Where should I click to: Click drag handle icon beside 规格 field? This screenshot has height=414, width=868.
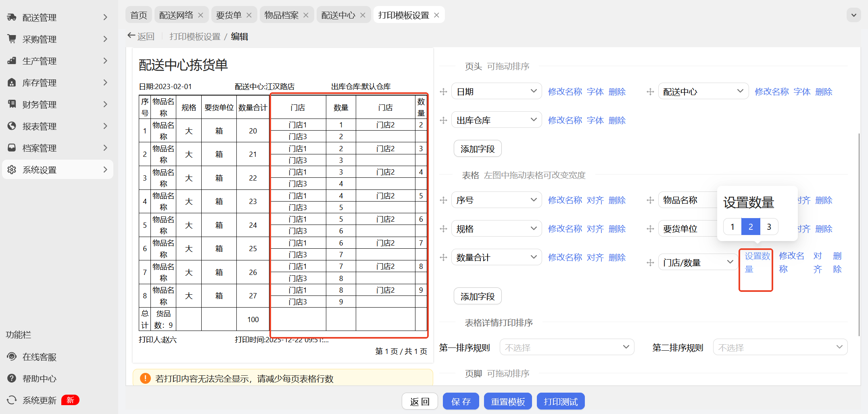coord(444,229)
